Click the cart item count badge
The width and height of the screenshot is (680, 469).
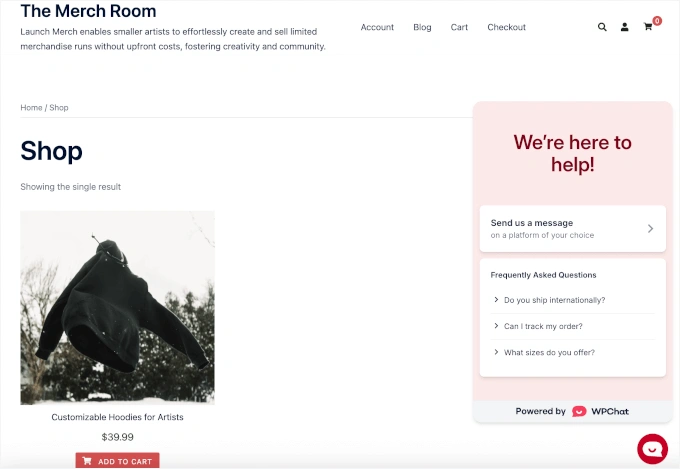coord(657,20)
